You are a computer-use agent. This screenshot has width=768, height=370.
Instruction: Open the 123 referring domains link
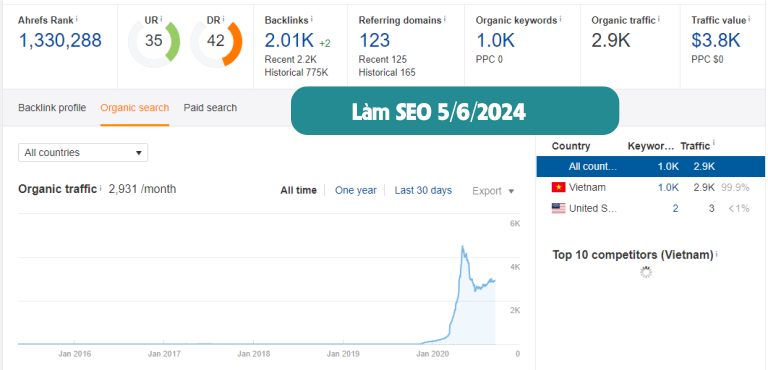374,41
